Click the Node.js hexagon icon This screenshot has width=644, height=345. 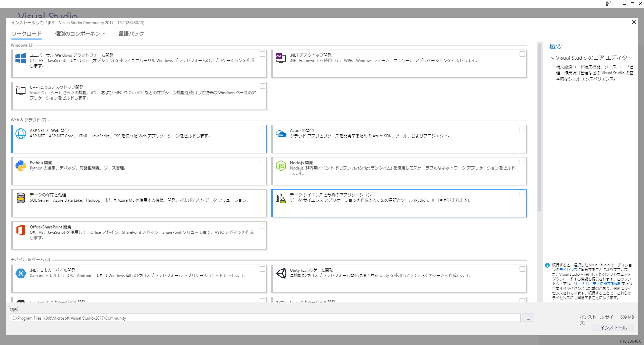point(281,166)
